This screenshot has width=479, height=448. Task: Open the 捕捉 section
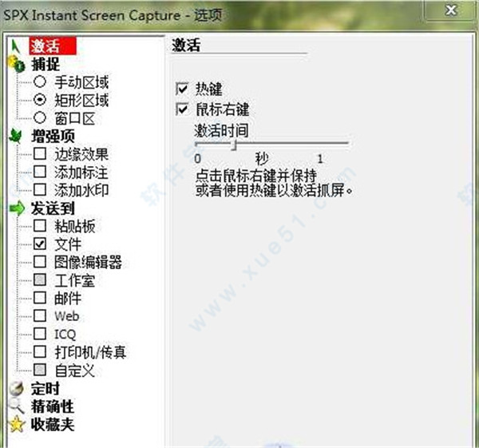pos(46,64)
